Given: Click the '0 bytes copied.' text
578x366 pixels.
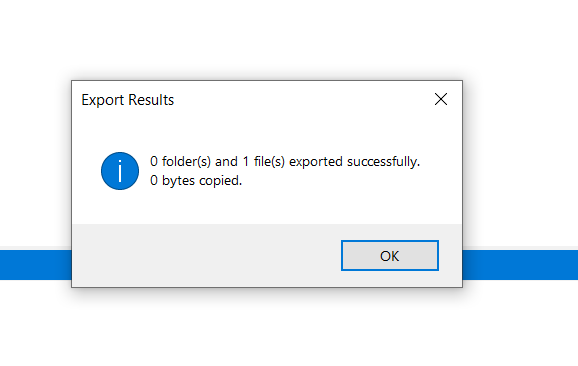Looking at the screenshot, I should tap(196, 181).
